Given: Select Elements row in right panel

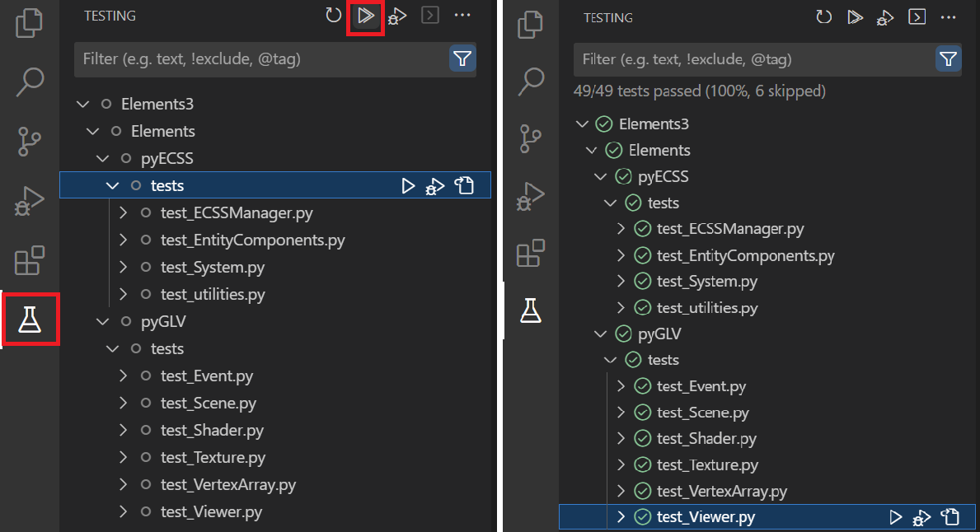Looking at the screenshot, I should click(x=769, y=151).
